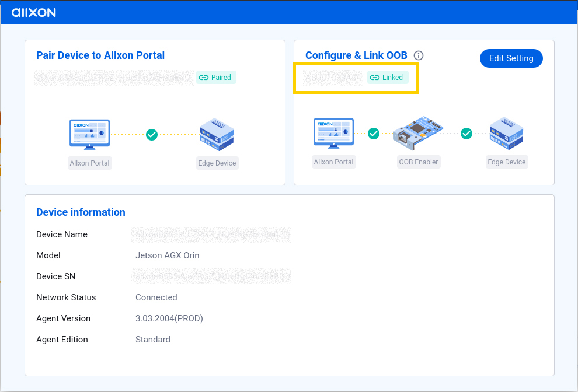Click the info icon next to Configure & Link OOB
The width and height of the screenshot is (578, 392).
point(419,55)
